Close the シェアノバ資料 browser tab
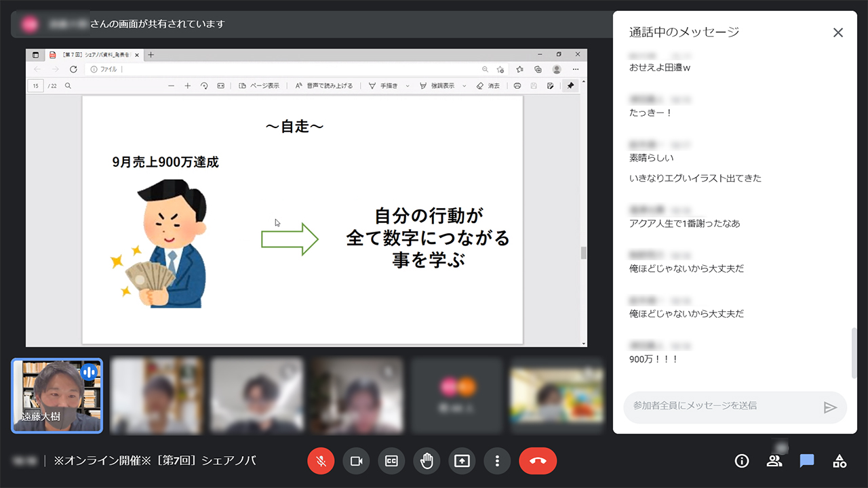Screen dimensions: 868x488 pyautogui.click(x=138, y=55)
